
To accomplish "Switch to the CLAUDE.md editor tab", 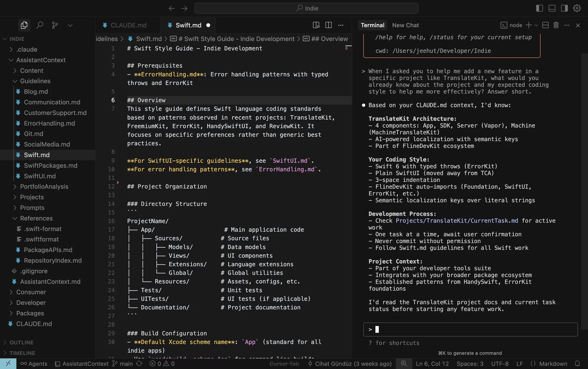I will [x=128, y=25].
